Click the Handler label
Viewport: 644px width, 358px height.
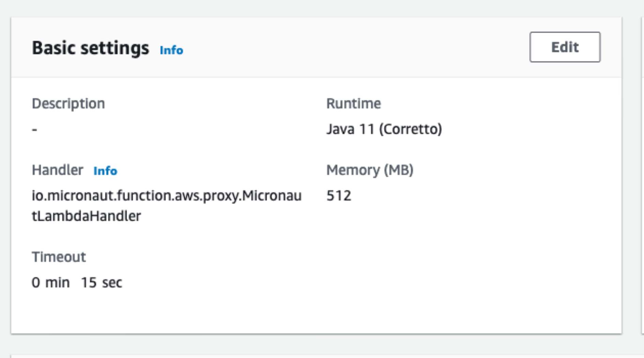click(x=57, y=170)
